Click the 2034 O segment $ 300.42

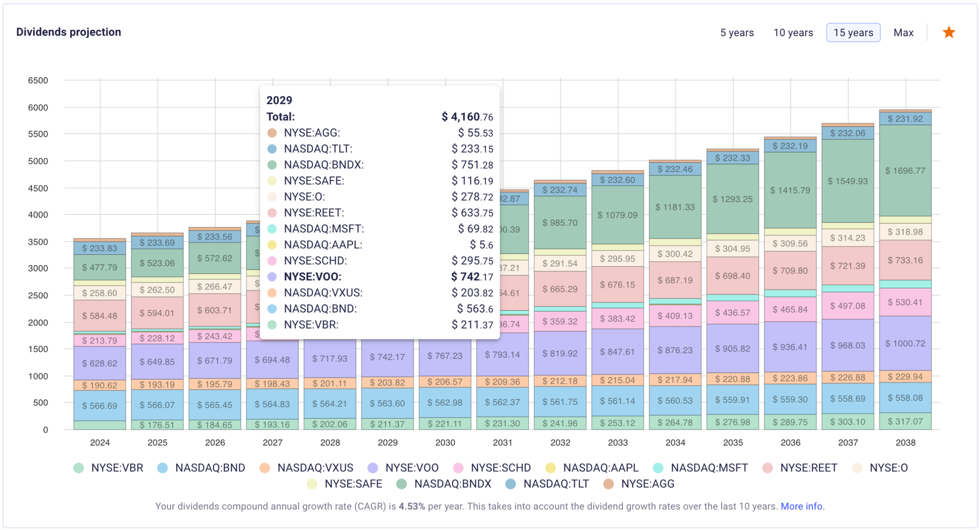click(x=675, y=253)
